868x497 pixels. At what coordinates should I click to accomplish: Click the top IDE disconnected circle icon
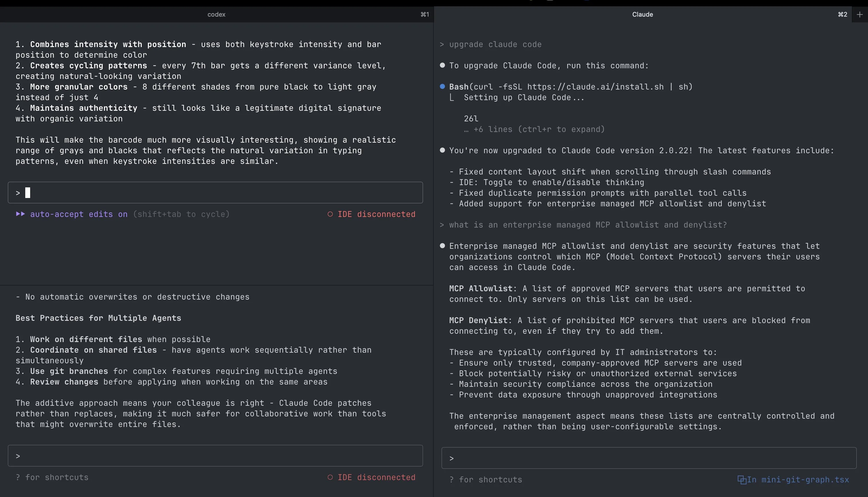[330, 214]
